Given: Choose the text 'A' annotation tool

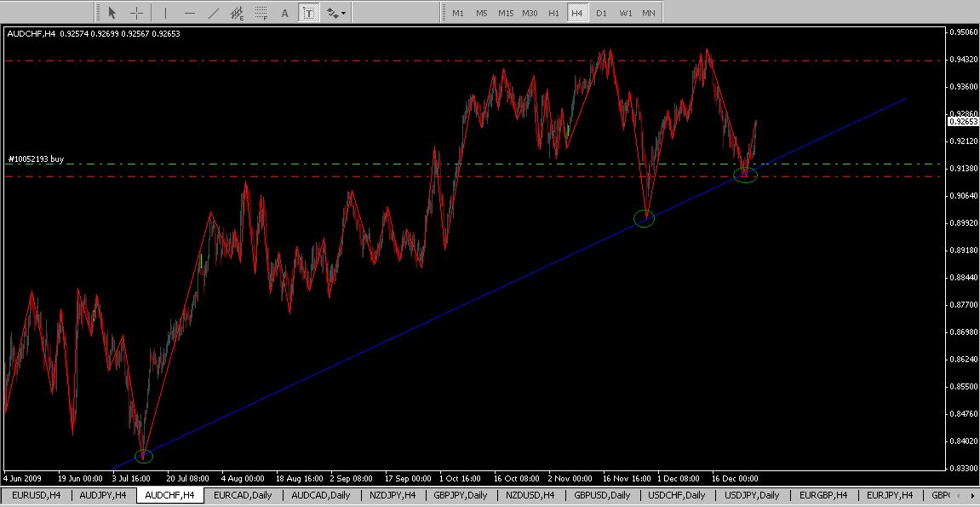Looking at the screenshot, I should (285, 13).
